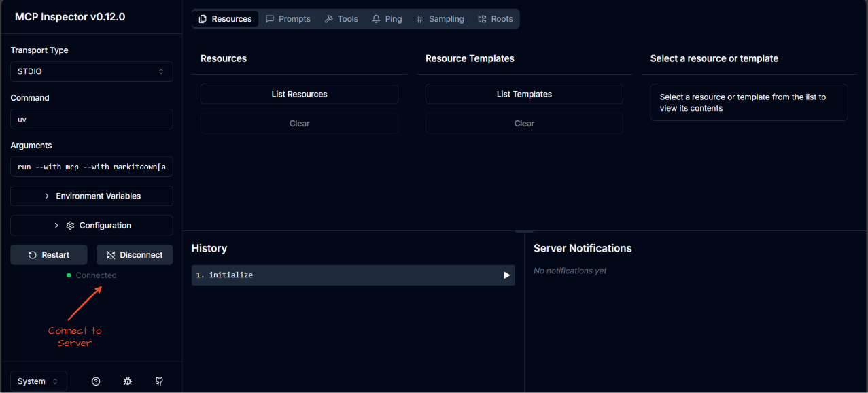This screenshot has width=868, height=393.
Task: Open the Transport Type dropdown
Action: (91, 71)
